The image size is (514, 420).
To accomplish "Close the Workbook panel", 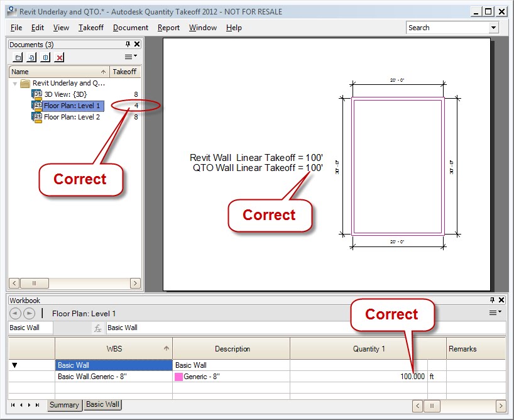I will [501, 299].
